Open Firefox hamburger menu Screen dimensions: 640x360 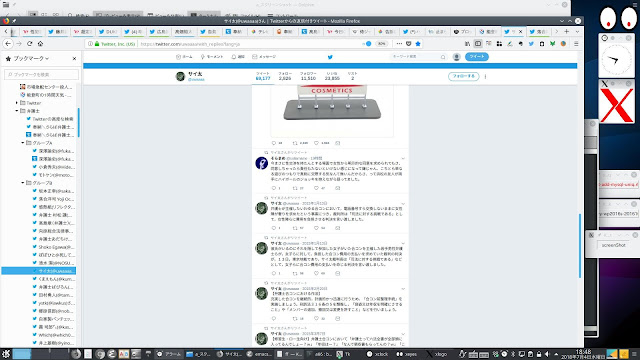coord(576,44)
